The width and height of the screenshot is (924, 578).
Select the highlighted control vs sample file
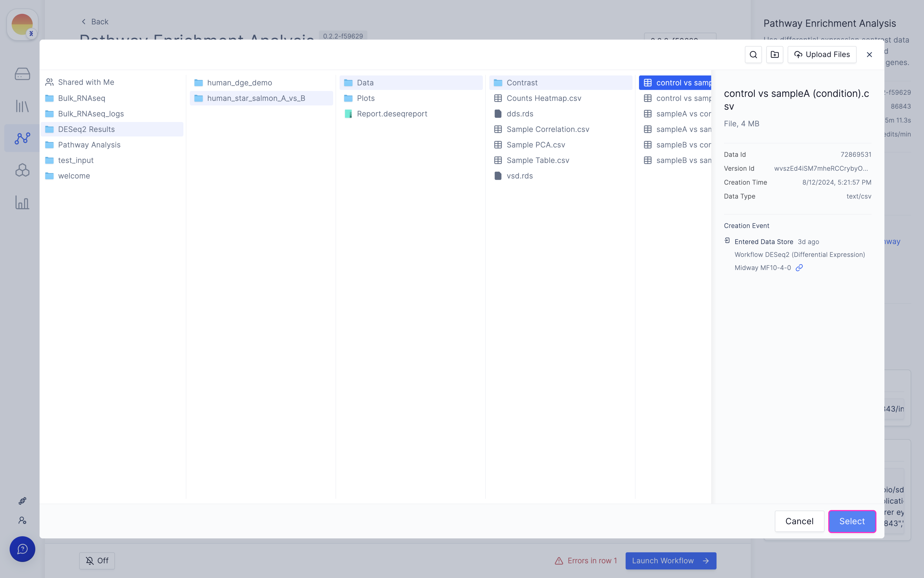(675, 83)
